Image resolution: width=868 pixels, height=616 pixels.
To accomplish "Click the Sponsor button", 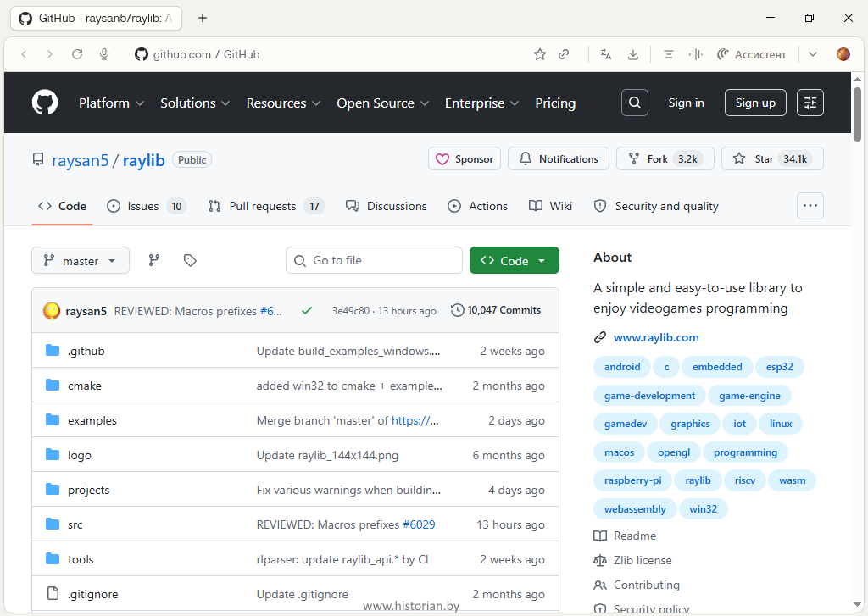I will 465,158.
